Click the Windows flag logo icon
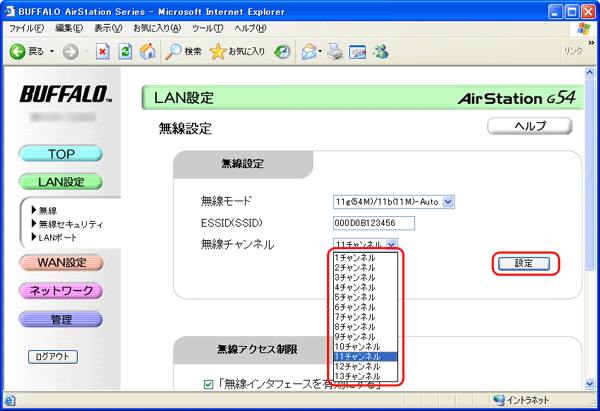 coord(584,29)
